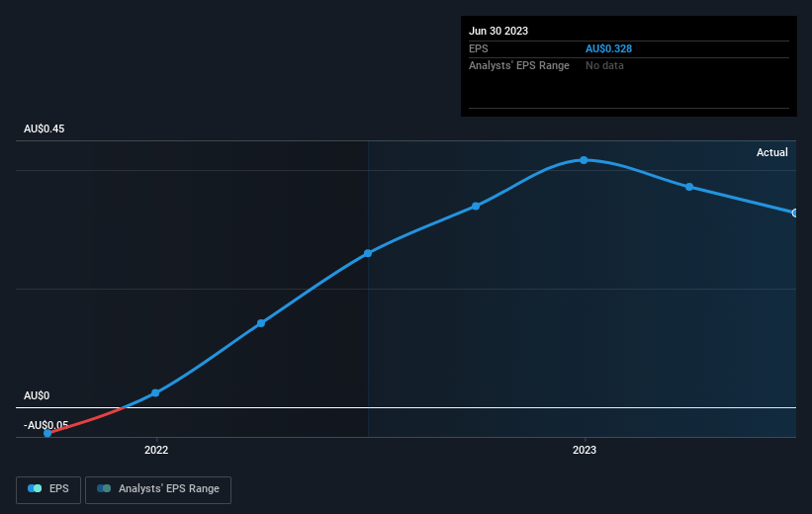The image size is (812, 514).
Task: Toggle the EPS legend button
Action: click(48, 489)
